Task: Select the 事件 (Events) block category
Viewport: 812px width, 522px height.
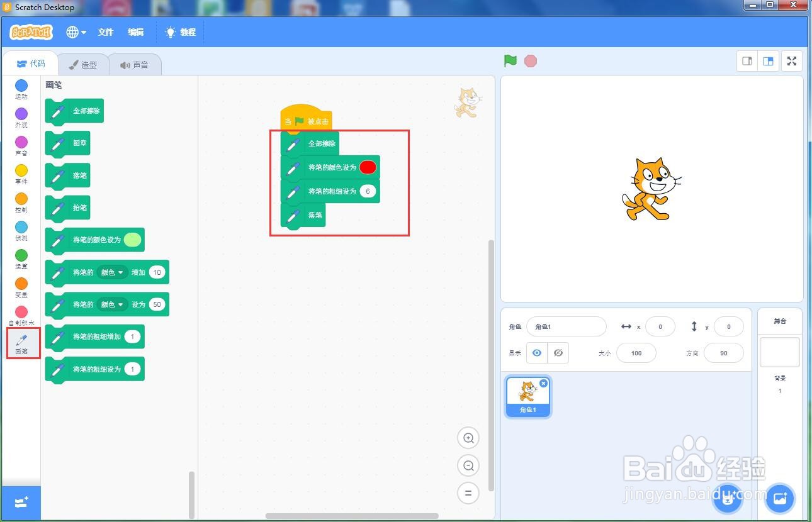Action: [x=21, y=175]
